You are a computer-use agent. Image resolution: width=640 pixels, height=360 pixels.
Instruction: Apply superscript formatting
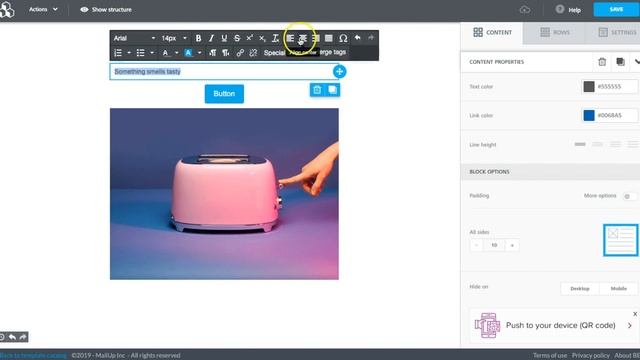[x=249, y=38]
